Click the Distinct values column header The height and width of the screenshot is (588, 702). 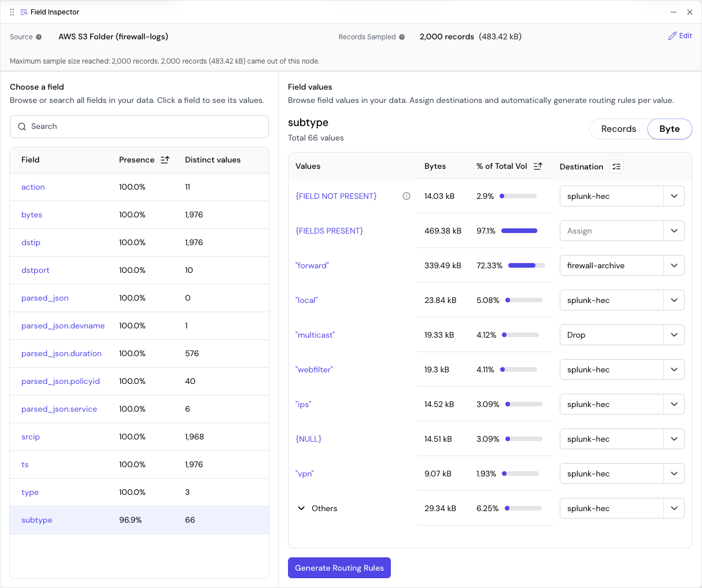tap(213, 160)
